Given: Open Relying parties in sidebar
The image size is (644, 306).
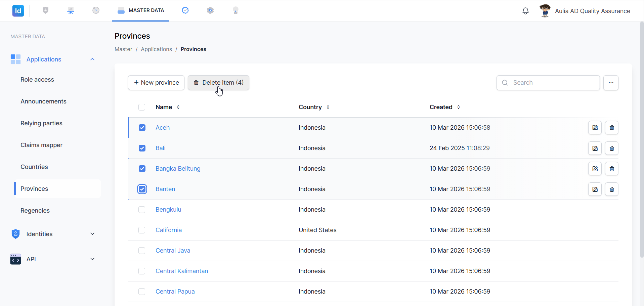Looking at the screenshot, I should tap(41, 123).
